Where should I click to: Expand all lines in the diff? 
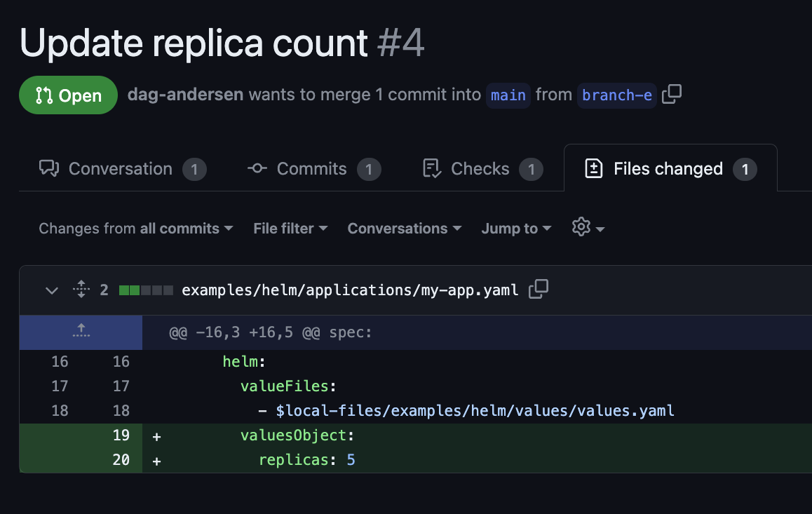tap(81, 290)
